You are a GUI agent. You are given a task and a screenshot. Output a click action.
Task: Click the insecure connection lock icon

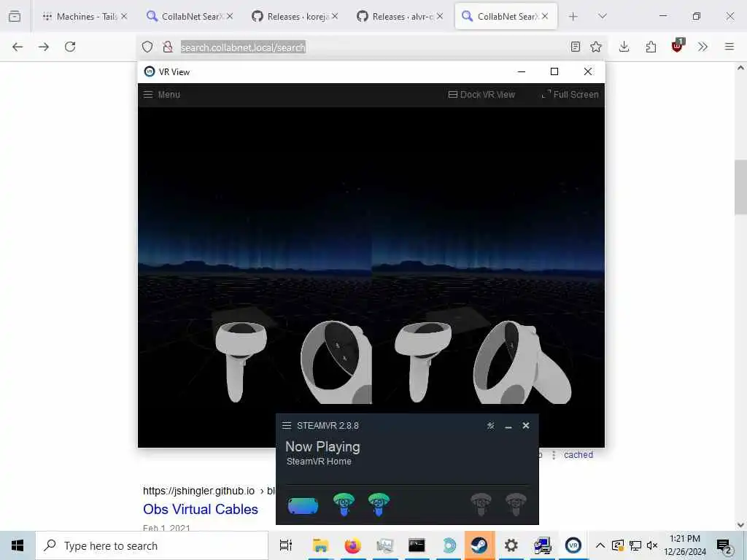(x=168, y=47)
